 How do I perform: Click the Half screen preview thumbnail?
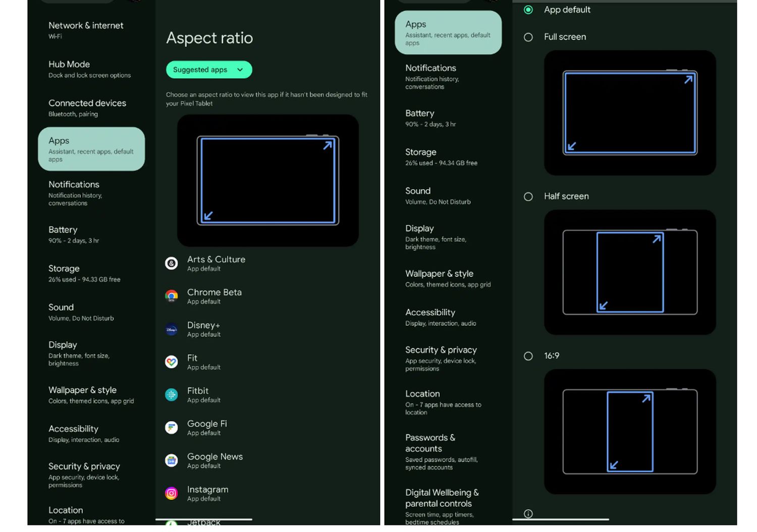pyautogui.click(x=630, y=272)
